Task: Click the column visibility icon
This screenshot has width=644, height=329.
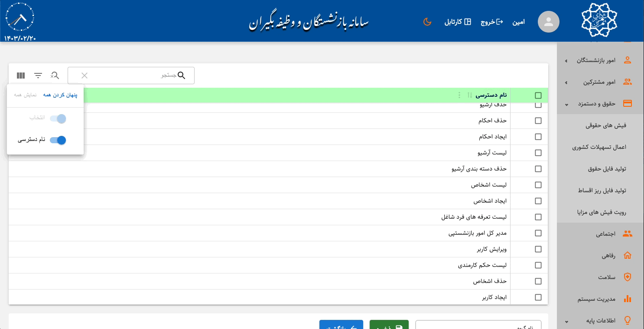Action: click(21, 76)
